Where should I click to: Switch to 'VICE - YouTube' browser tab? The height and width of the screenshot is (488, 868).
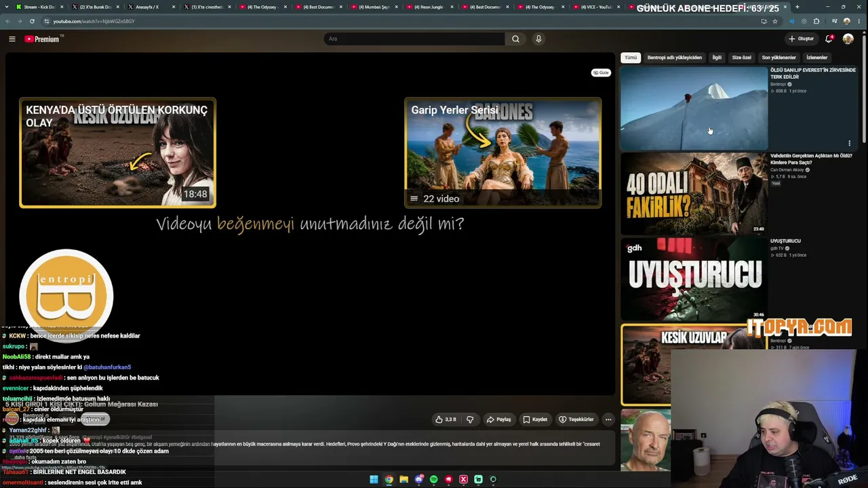pyautogui.click(x=597, y=7)
